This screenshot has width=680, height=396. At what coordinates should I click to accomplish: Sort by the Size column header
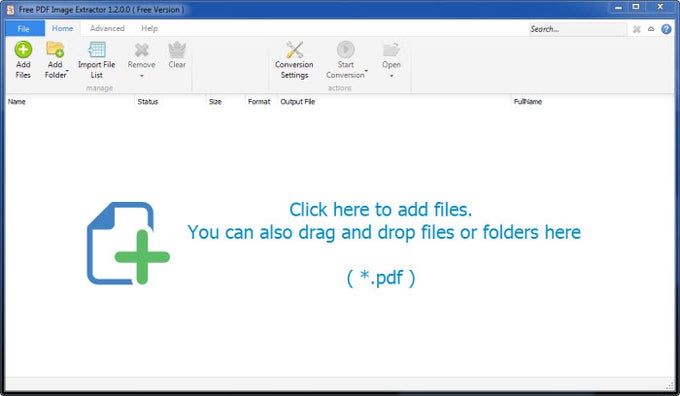(225, 101)
